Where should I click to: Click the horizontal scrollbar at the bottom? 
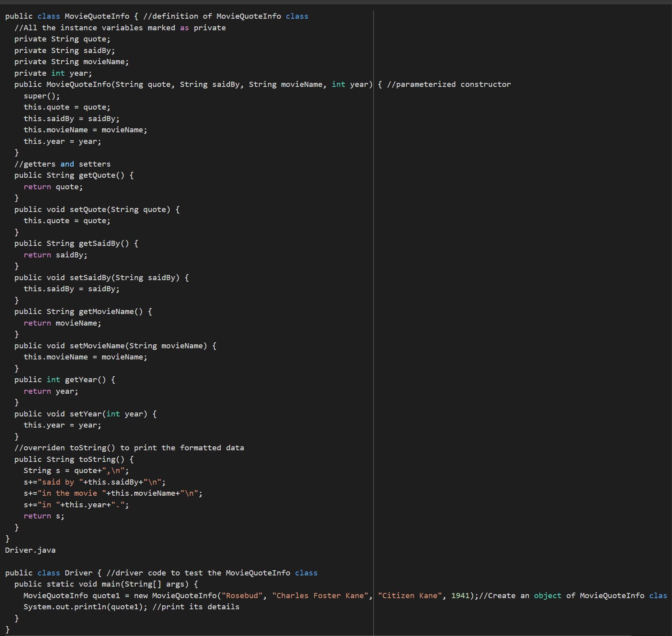pyautogui.click(x=315, y=634)
